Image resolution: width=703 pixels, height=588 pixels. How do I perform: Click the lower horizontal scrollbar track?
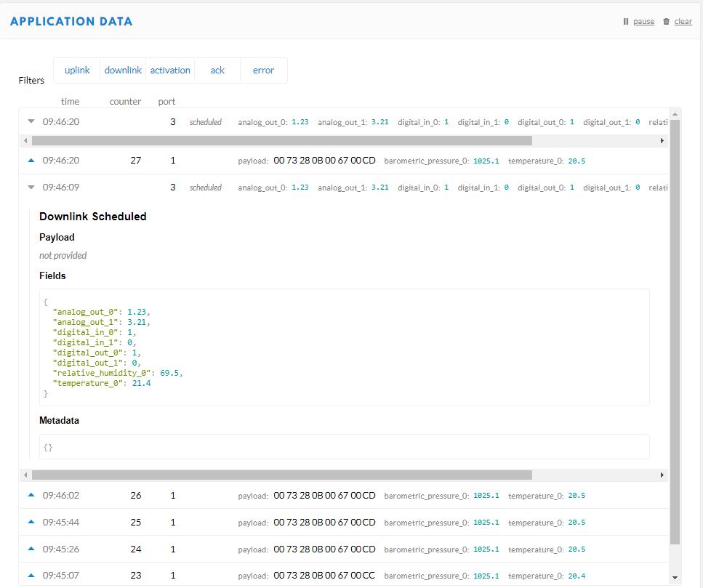(596, 475)
